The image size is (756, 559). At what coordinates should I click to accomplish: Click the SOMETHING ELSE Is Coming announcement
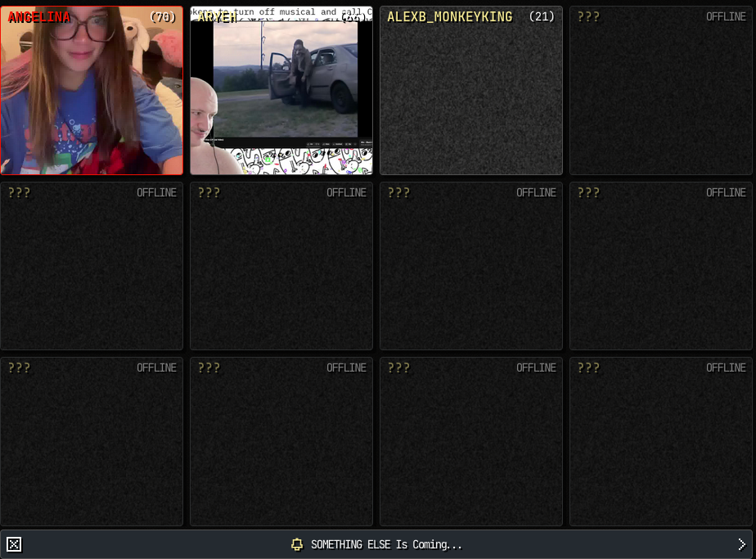[x=386, y=544]
